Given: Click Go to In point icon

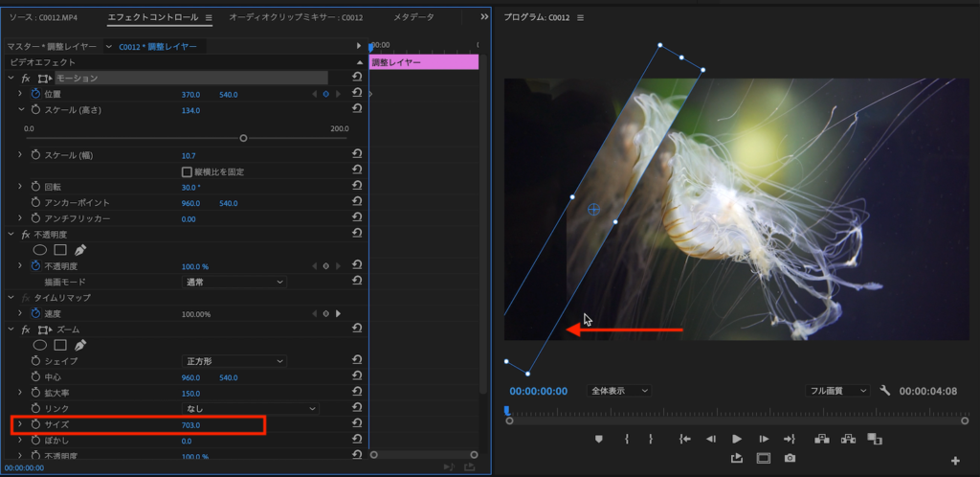Looking at the screenshot, I should click(684, 439).
